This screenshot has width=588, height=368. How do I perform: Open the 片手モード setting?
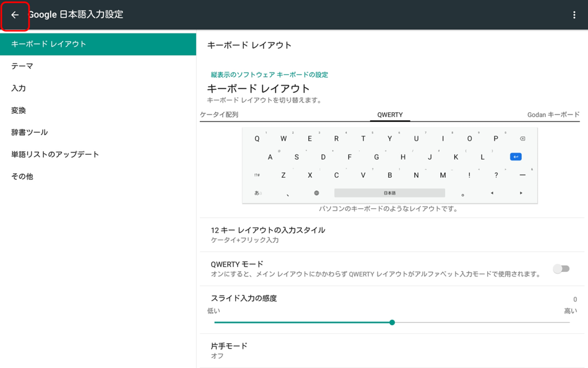click(x=392, y=351)
